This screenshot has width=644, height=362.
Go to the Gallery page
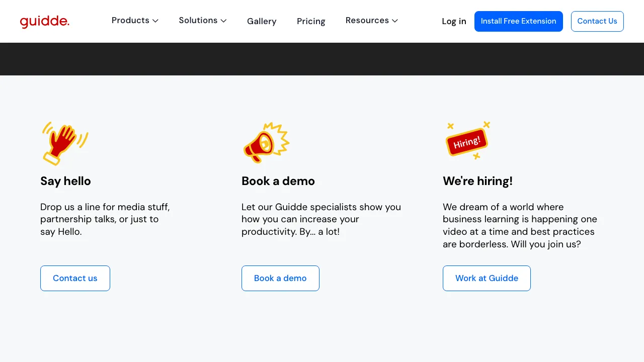tap(262, 21)
